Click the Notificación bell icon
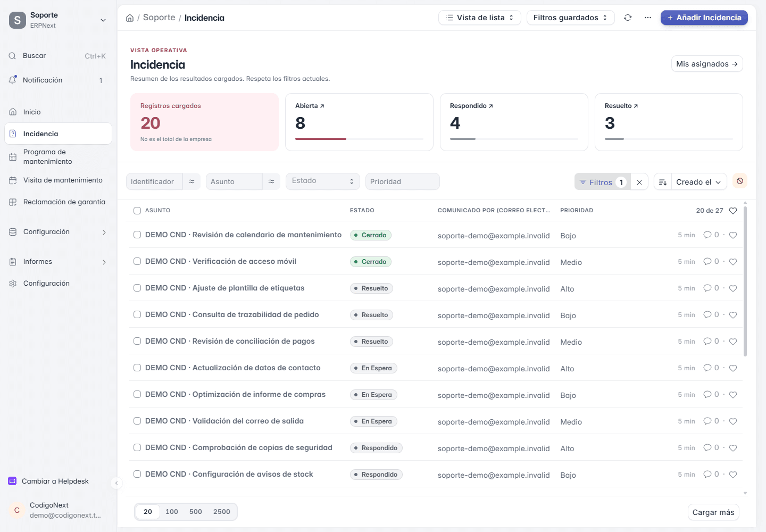The image size is (766, 532). click(13, 80)
